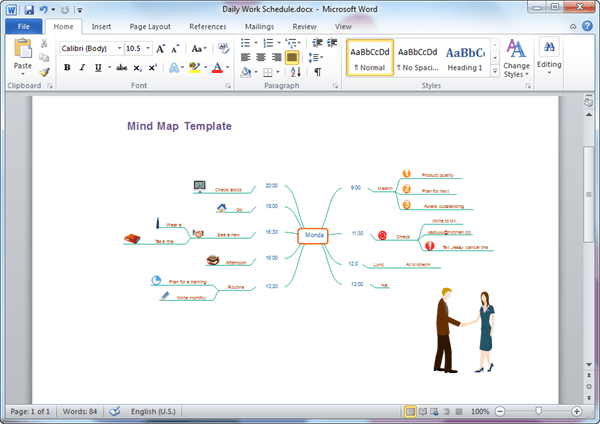Click the red font color button

[217, 68]
